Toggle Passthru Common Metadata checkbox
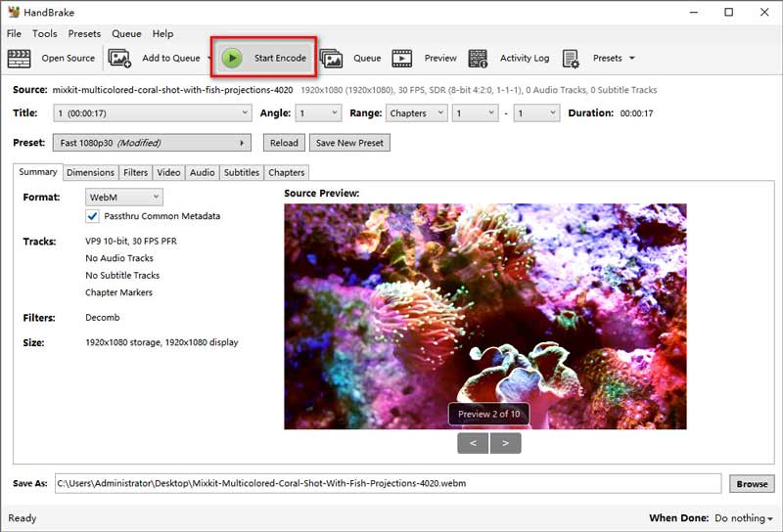This screenshot has width=783, height=532. coord(92,216)
